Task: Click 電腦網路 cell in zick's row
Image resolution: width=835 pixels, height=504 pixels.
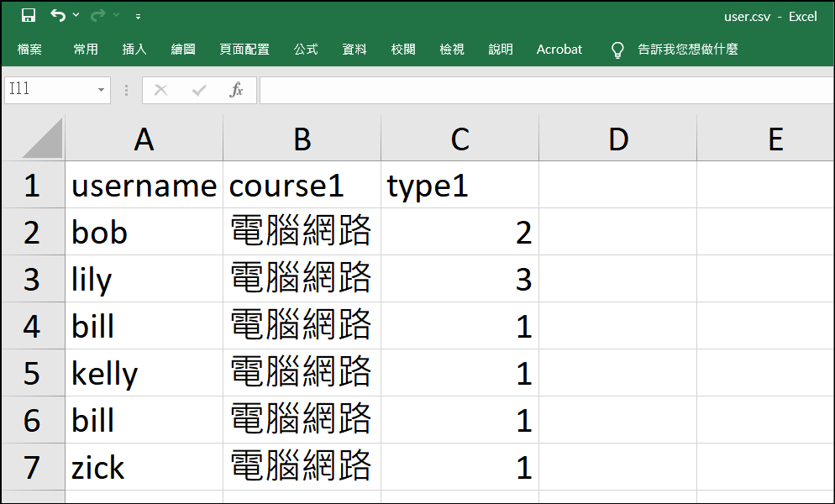Action: pyautogui.click(x=302, y=467)
